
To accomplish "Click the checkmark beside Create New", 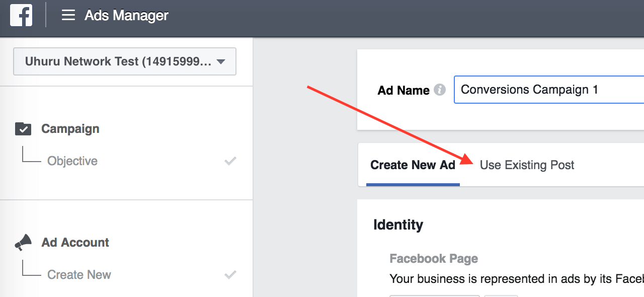I will (x=230, y=275).
